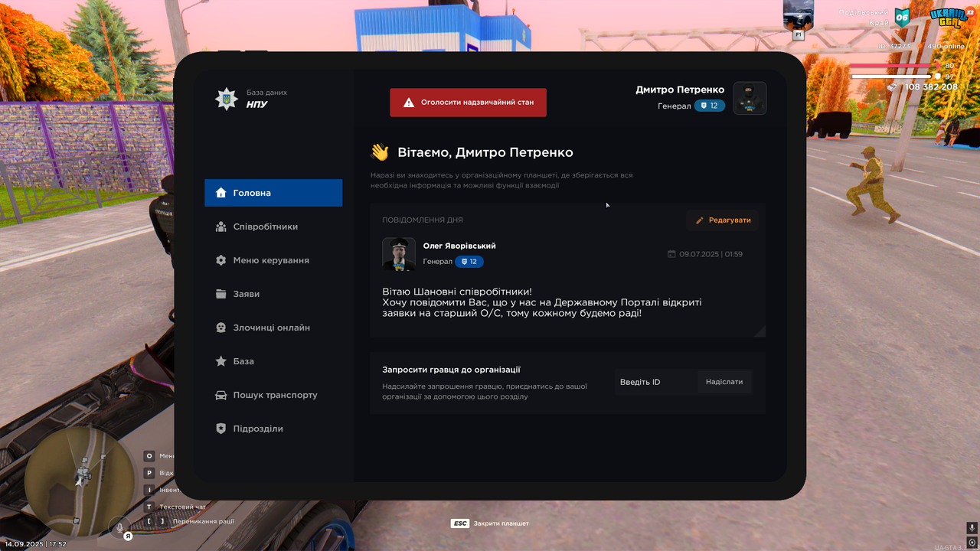Screen dimensions: 980x551
Task: Select the База menu item
Action: coord(273,361)
